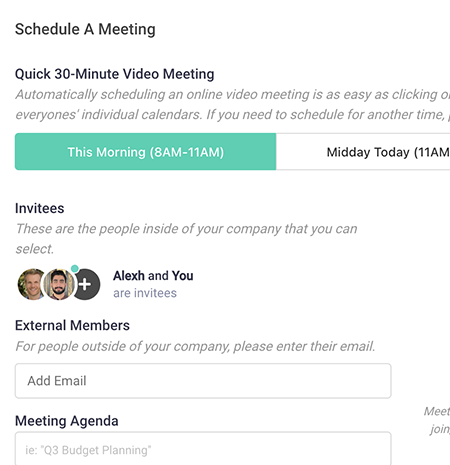Click the 'please enter their email' hint text
This screenshot has height=465, width=450.
pyautogui.click(x=195, y=346)
